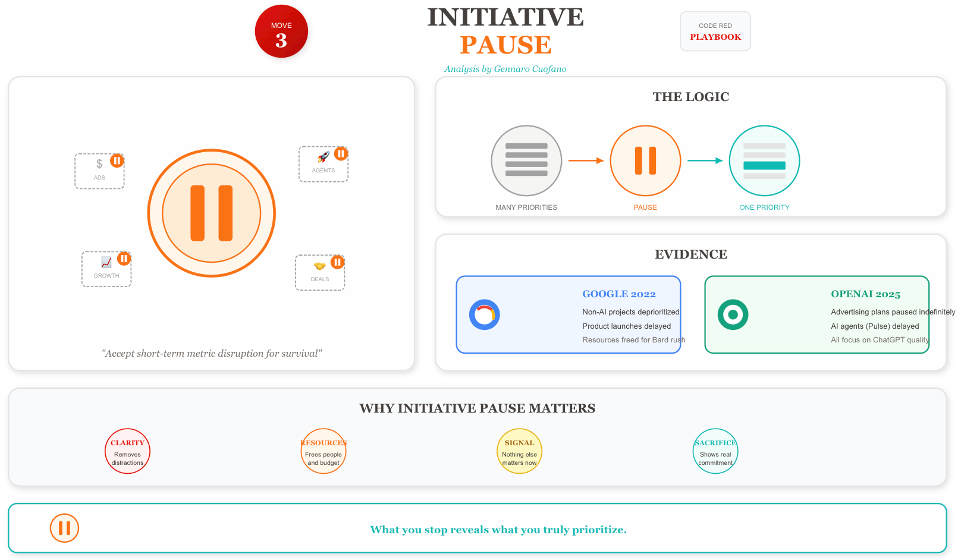961x560 pixels.
Task: Click the orange Pause circle in The Logic
Action: coord(645,161)
